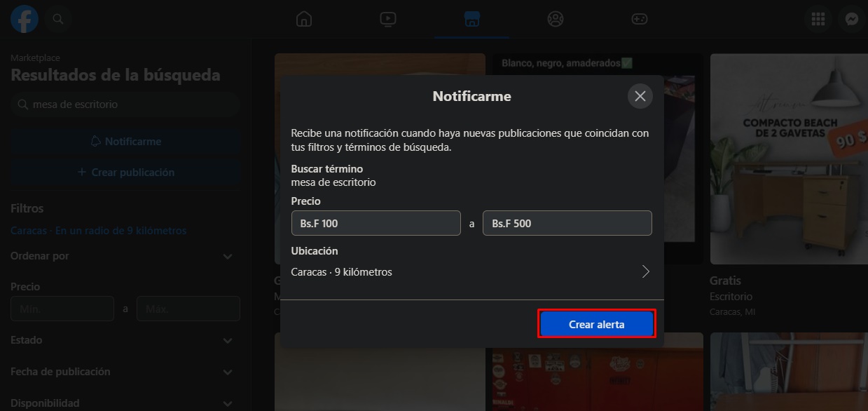Open the Facebook search magnifier
Viewport: 868px width, 411px height.
(59, 19)
